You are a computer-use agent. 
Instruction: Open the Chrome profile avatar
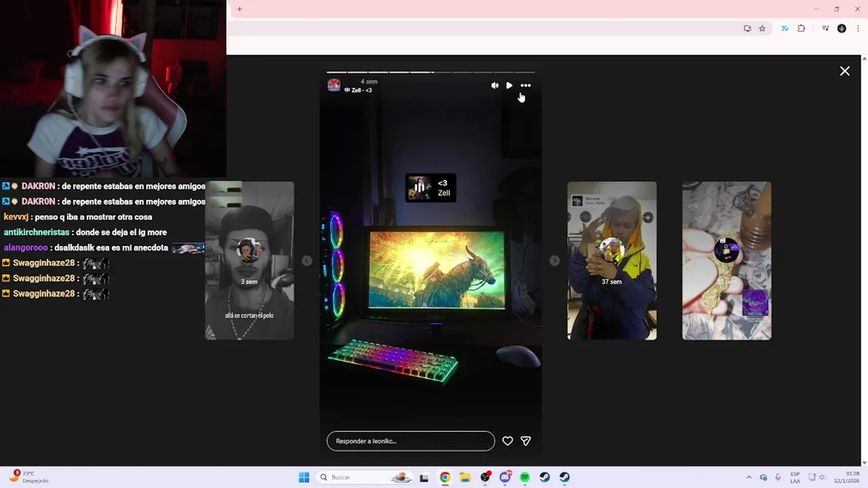coord(842,28)
